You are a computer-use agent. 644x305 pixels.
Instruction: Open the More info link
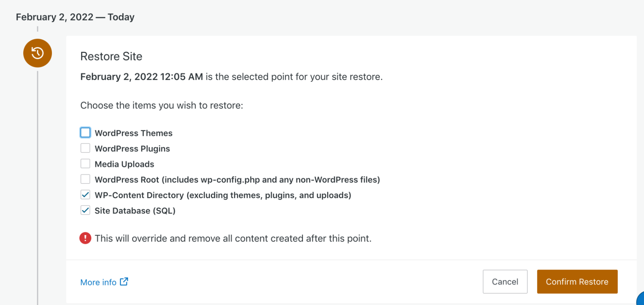[98, 282]
